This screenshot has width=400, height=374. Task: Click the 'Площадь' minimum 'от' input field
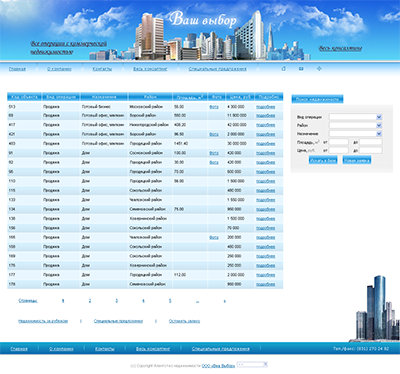tap(339, 142)
